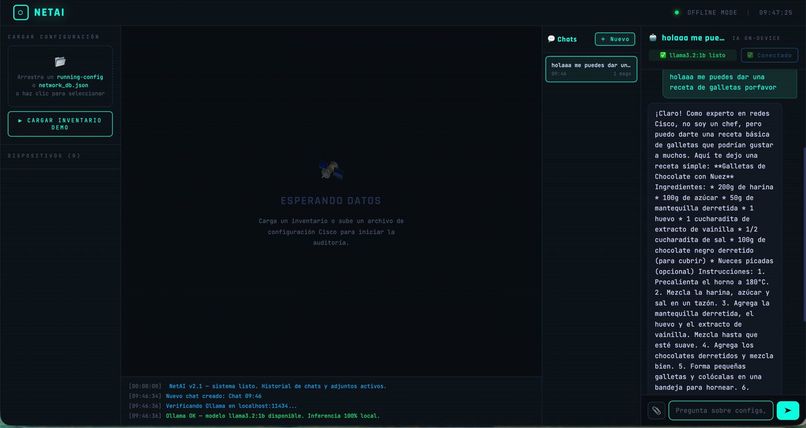Click the Chats panel title
This screenshot has width=806, height=428.
coord(567,39)
